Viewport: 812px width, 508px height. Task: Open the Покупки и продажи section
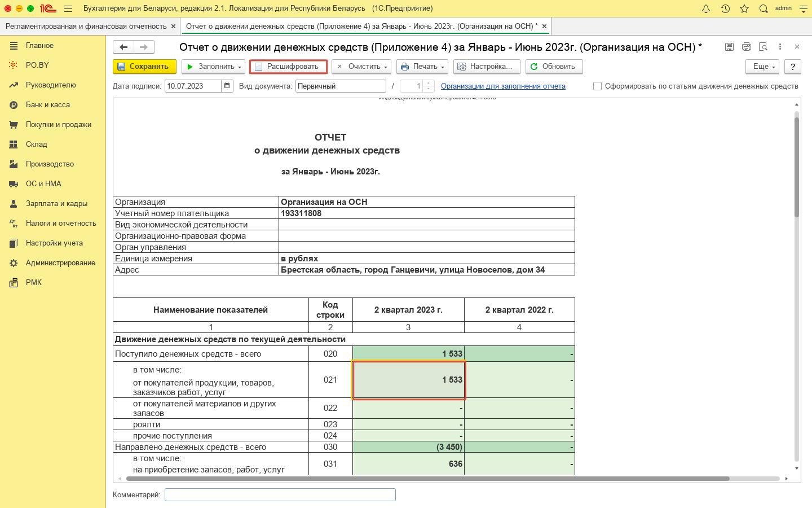coord(52,124)
